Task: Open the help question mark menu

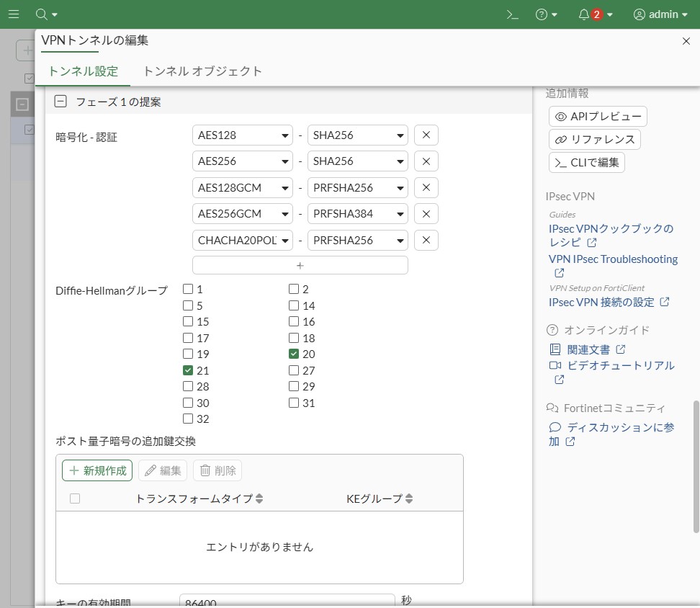Action: click(x=542, y=14)
